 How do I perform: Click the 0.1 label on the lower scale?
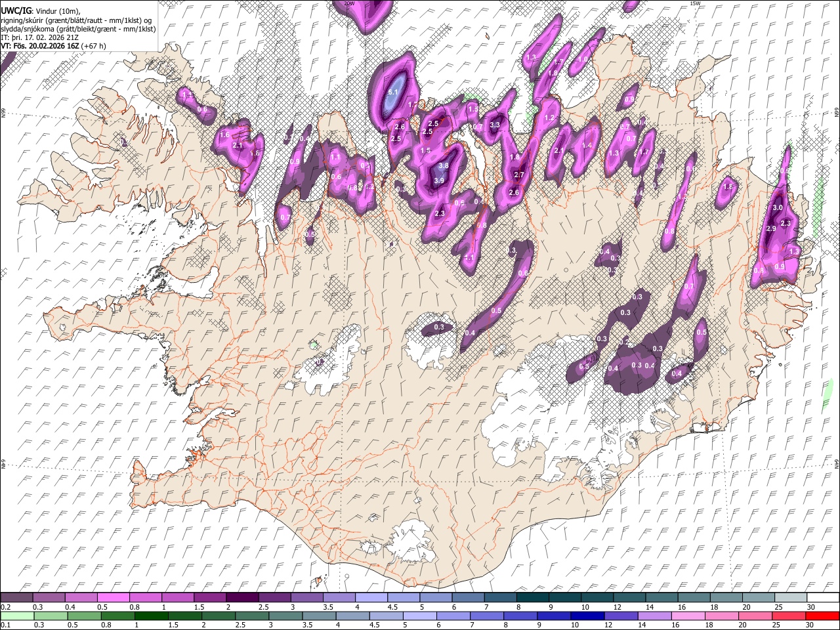[6, 625]
